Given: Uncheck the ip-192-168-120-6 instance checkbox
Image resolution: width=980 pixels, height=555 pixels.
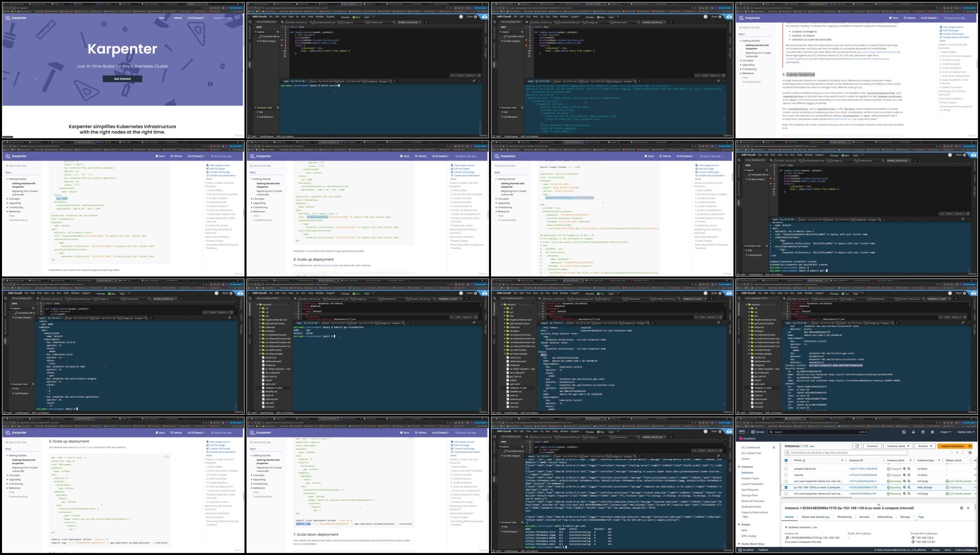Looking at the screenshot, I should [786, 487].
